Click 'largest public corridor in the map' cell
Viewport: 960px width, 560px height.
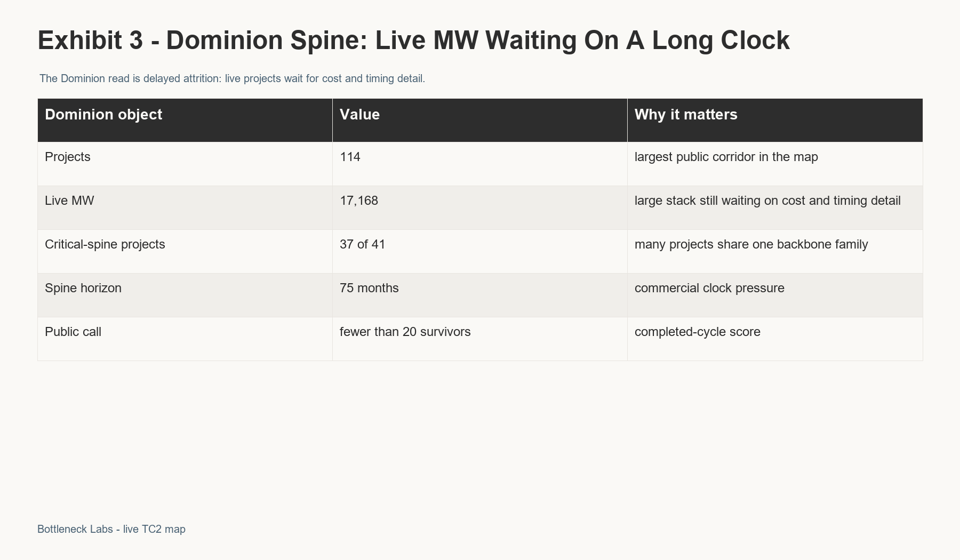(x=775, y=164)
